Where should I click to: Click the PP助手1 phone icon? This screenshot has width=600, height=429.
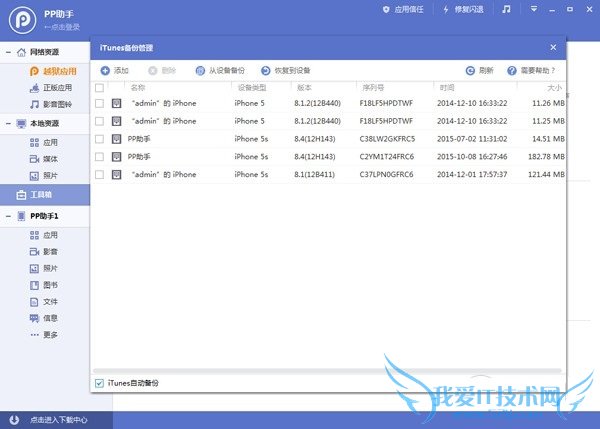click(21, 216)
